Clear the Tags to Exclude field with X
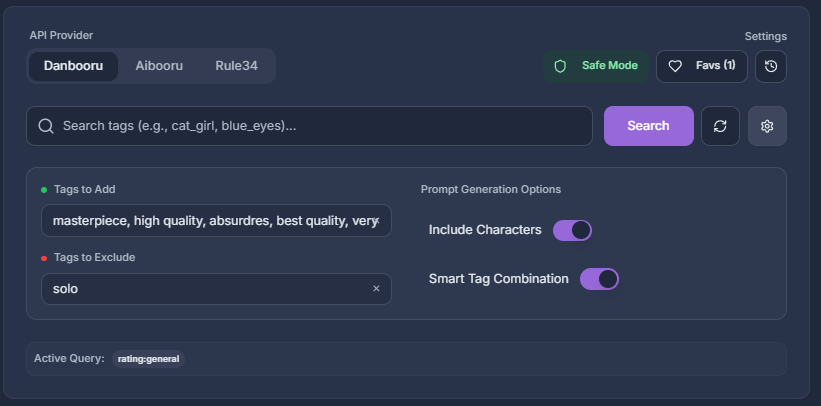This screenshot has height=406, width=821. click(x=376, y=289)
